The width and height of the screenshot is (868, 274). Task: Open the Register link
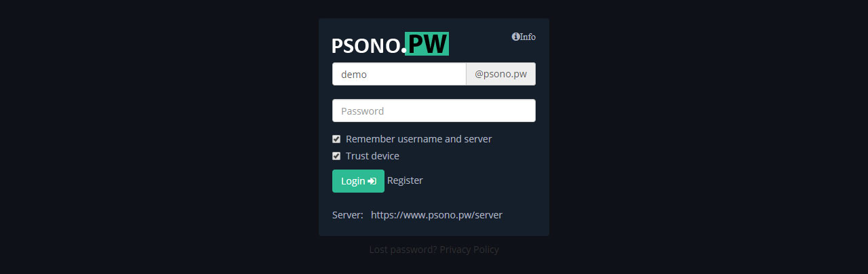(x=405, y=180)
